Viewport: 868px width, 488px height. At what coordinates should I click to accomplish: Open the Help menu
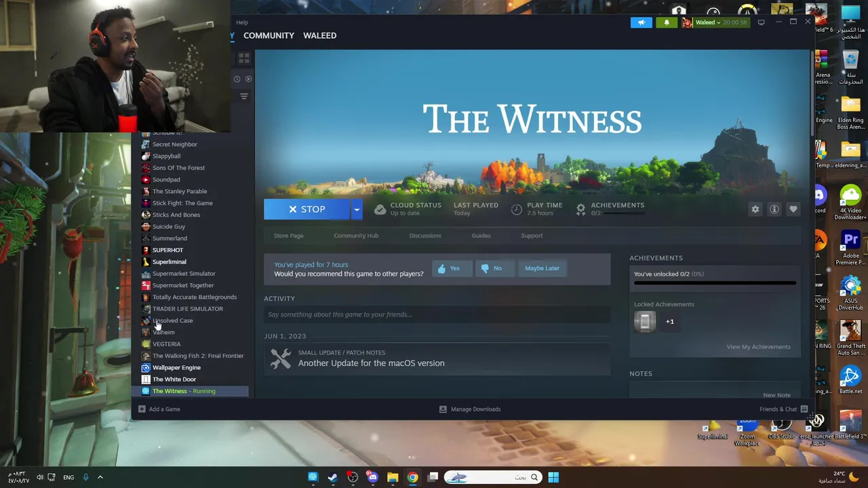click(242, 22)
